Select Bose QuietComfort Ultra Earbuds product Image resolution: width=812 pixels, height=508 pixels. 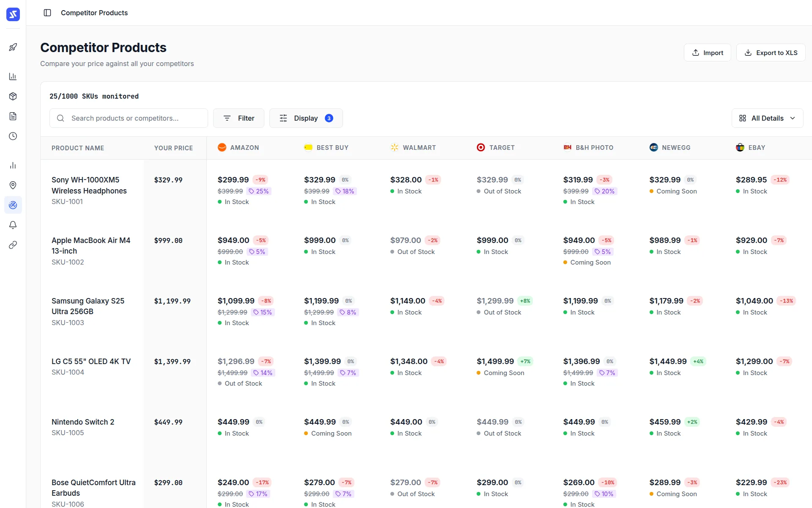[93, 488]
